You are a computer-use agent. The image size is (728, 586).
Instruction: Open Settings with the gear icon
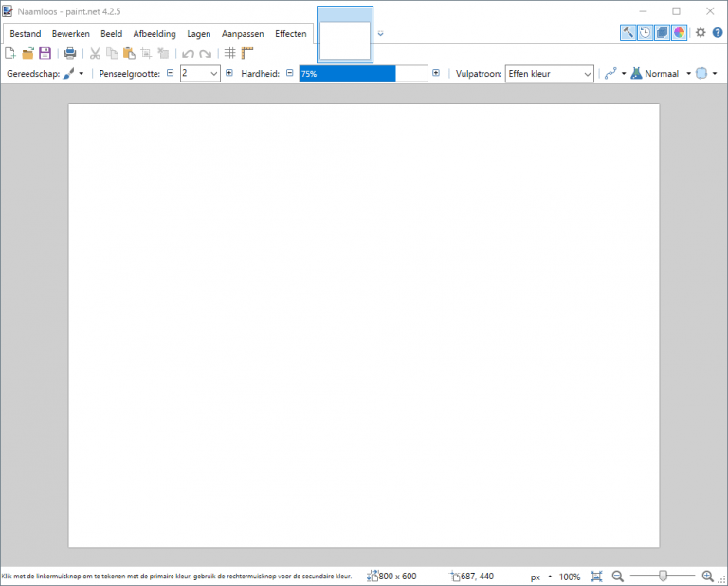pos(701,32)
